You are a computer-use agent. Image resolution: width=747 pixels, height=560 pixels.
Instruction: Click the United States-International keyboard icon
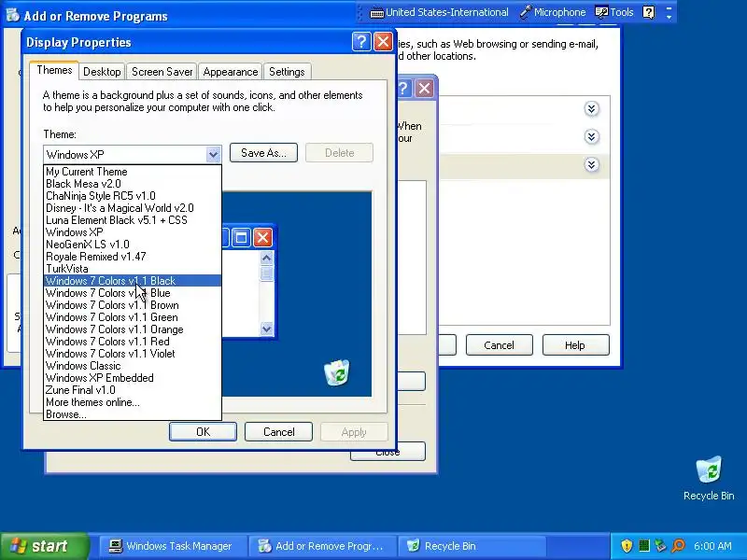(x=377, y=13)
